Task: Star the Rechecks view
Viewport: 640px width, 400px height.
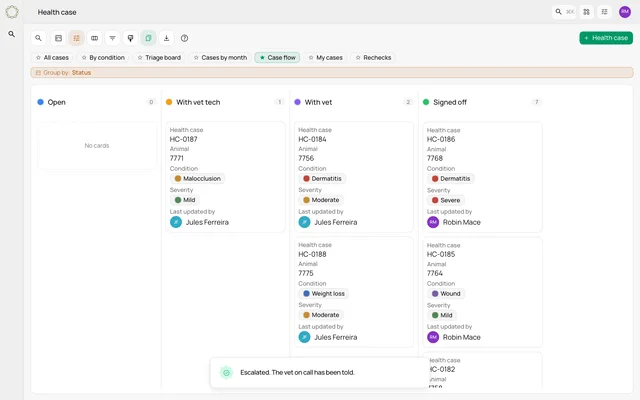Action: 358,58
